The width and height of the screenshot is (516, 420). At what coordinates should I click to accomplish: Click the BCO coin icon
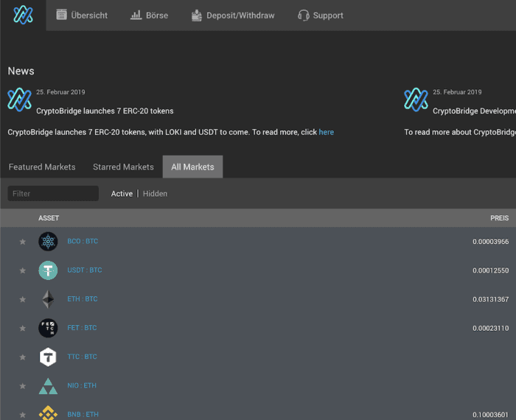coord(48,242)
